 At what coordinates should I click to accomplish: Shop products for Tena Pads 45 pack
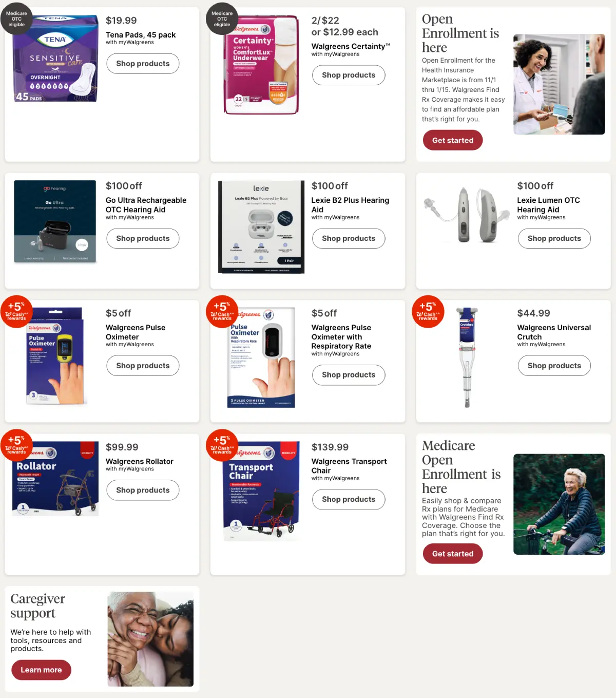[x=143, y=64]
